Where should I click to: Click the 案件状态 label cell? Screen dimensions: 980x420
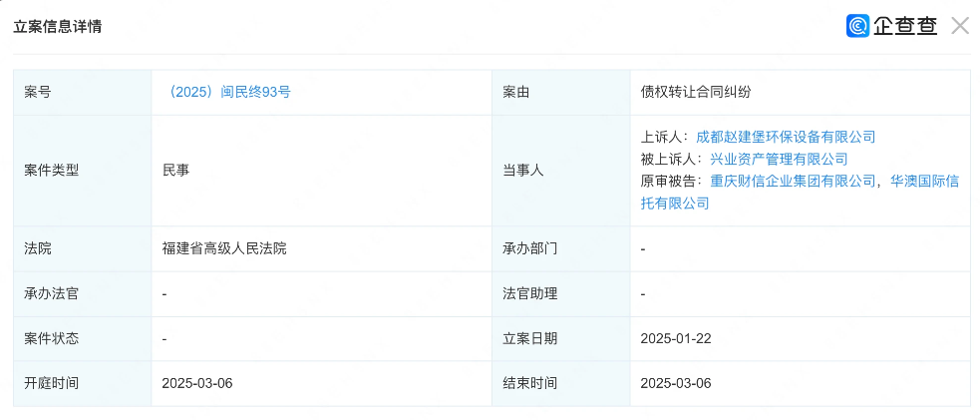click(52, 338)
